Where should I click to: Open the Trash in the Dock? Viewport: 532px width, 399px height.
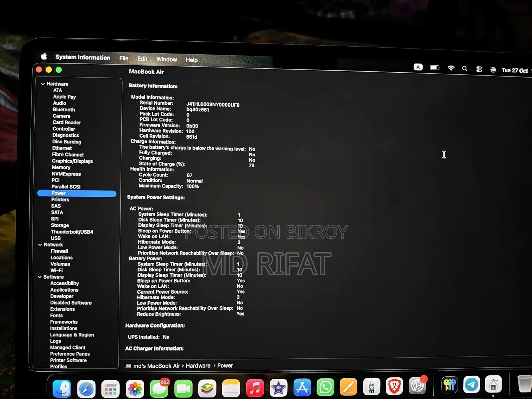[525, 383]
